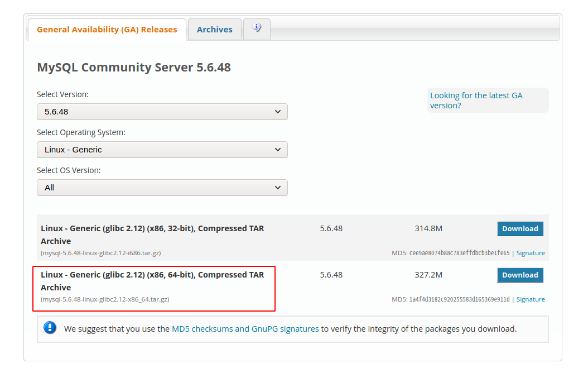This screenshot has width=588, height=368.
Task: Click version 5.6.48 in the 32-bit row
Action: coord(331,228)
